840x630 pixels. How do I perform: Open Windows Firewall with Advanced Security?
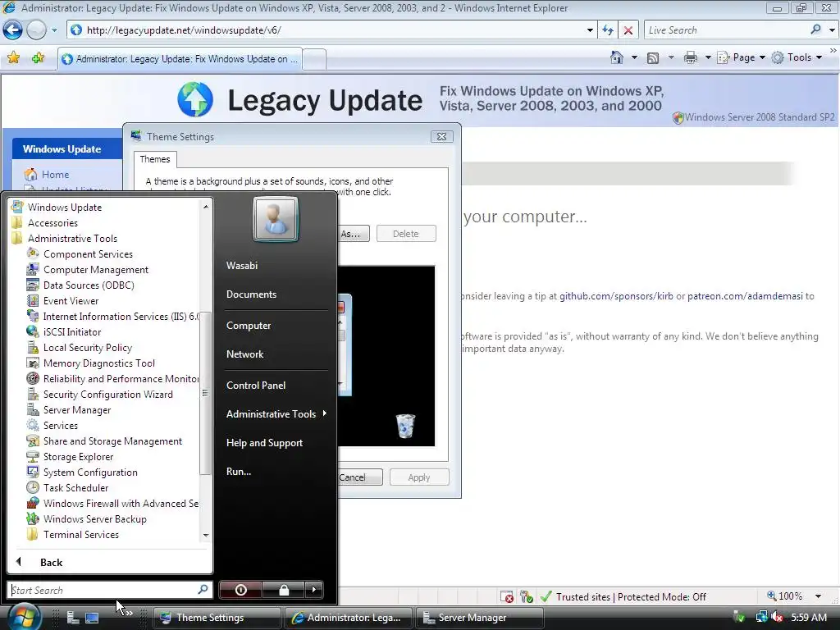[x=112, y=503]
